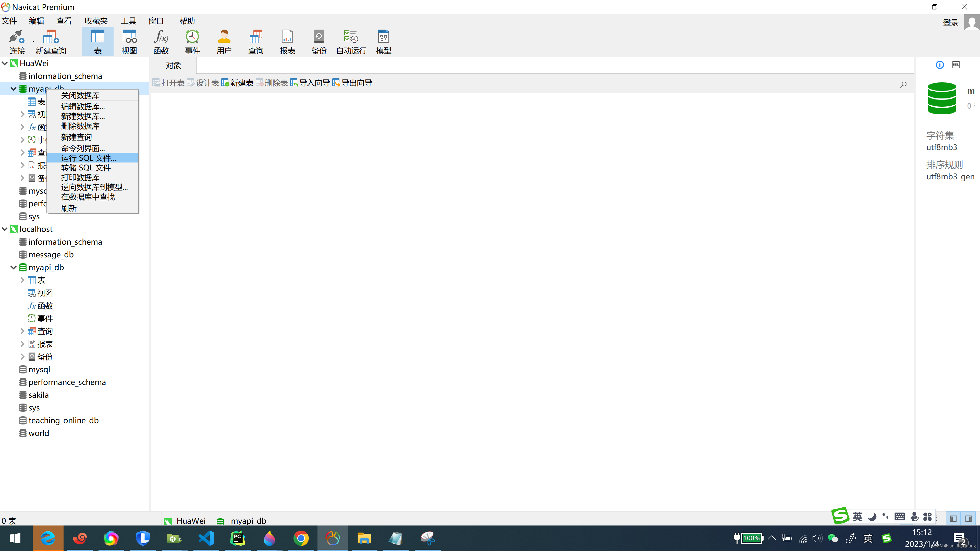Click the DDL icon in right panel
This screenshot has width=980, height=551.
click(956, 65)
